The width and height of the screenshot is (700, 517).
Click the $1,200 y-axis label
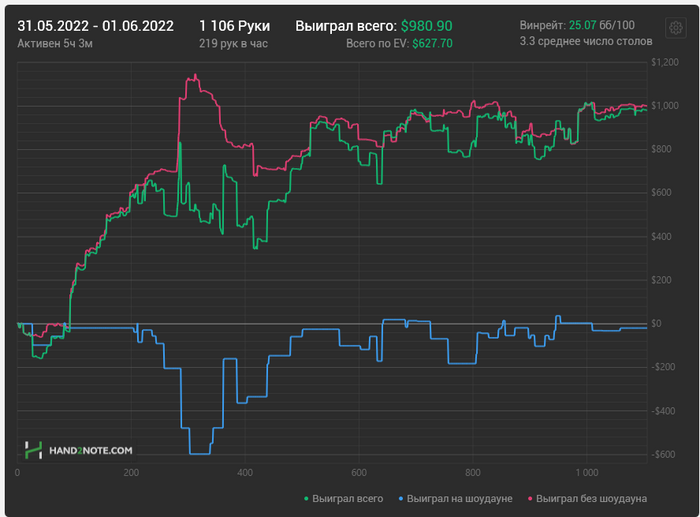[663, 63]
